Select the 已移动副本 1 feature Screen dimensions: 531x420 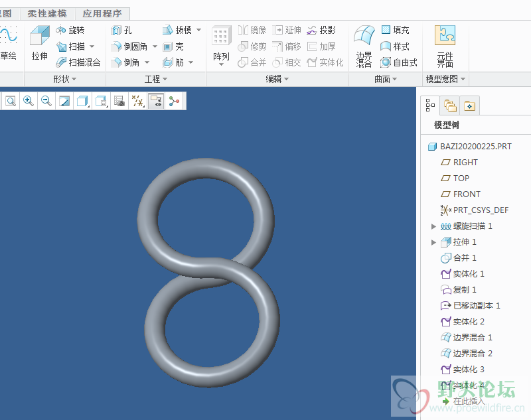click(470, 306)
